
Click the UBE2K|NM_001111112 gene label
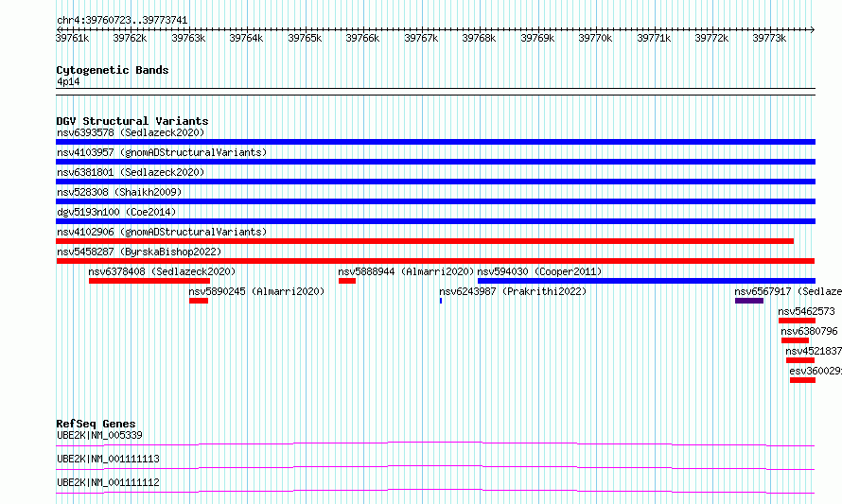(x=108, y=482)
